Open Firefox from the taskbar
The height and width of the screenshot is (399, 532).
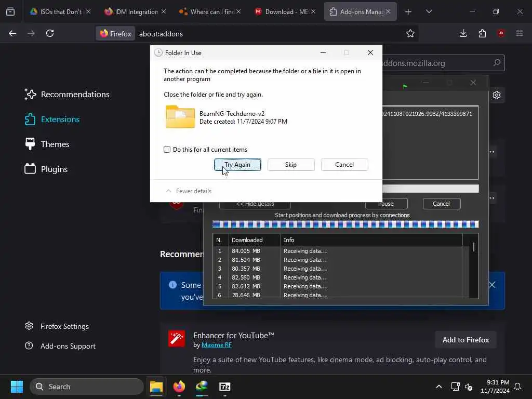pos(179,387)
